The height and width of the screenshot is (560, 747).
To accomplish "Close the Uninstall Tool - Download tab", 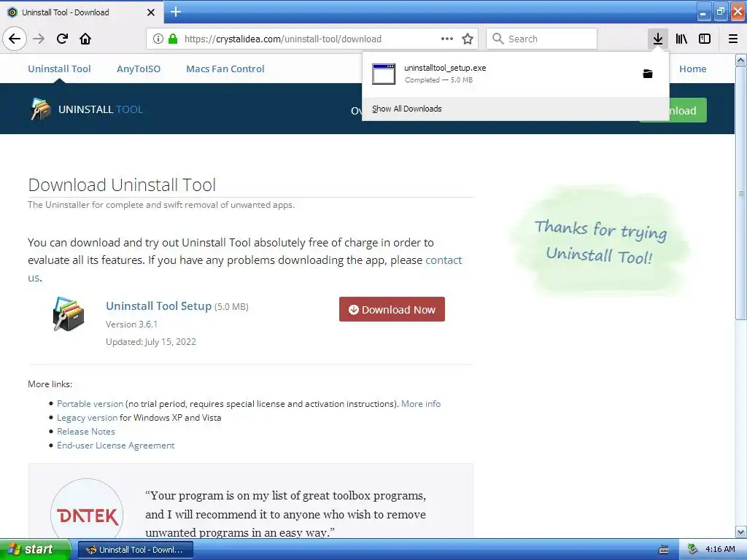I will 150,12.
